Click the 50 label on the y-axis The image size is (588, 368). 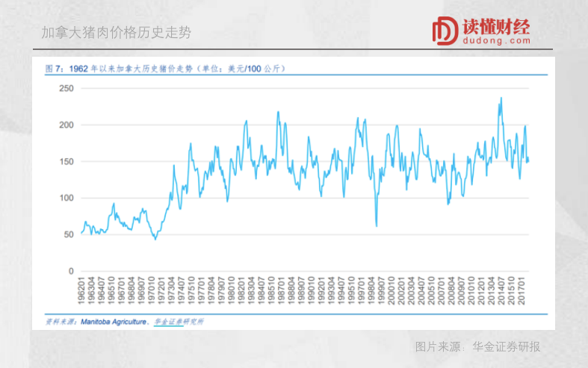69,234
